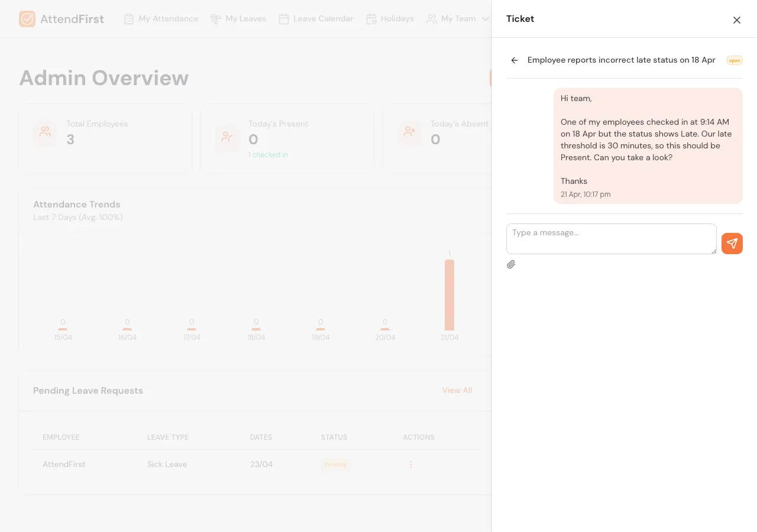The image size is (757, 532).
Task: Click the 21/04 attendance bar in chart
Action: pyautogui.click(x=449, y=295)
